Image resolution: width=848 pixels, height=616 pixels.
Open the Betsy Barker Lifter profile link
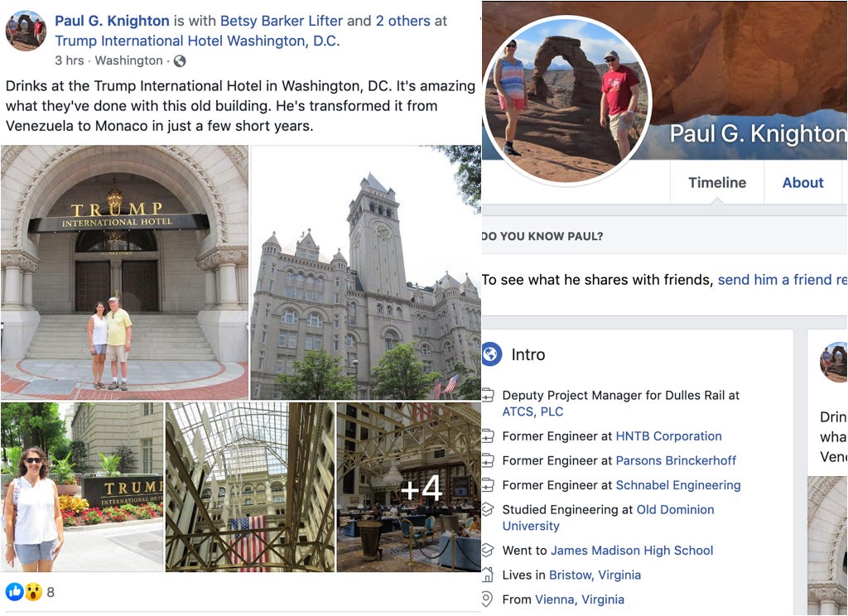pyautogui.click(x=282, y=21)
